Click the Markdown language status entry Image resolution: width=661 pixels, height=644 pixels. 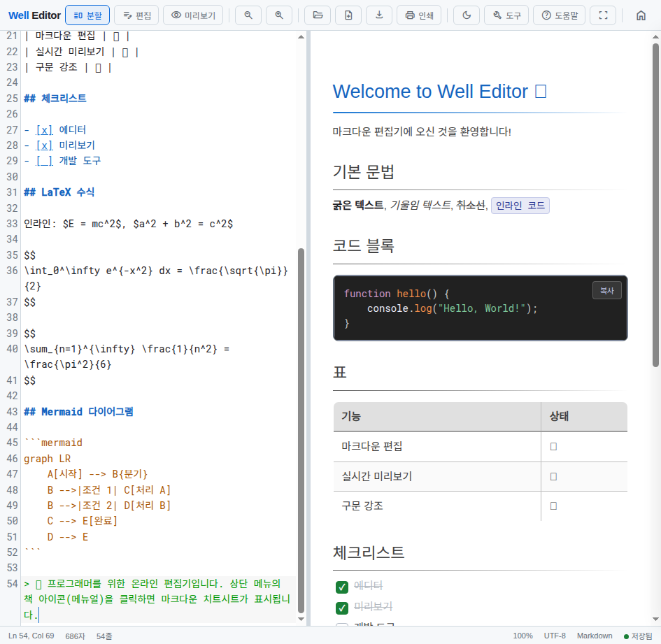coord(595,636)
